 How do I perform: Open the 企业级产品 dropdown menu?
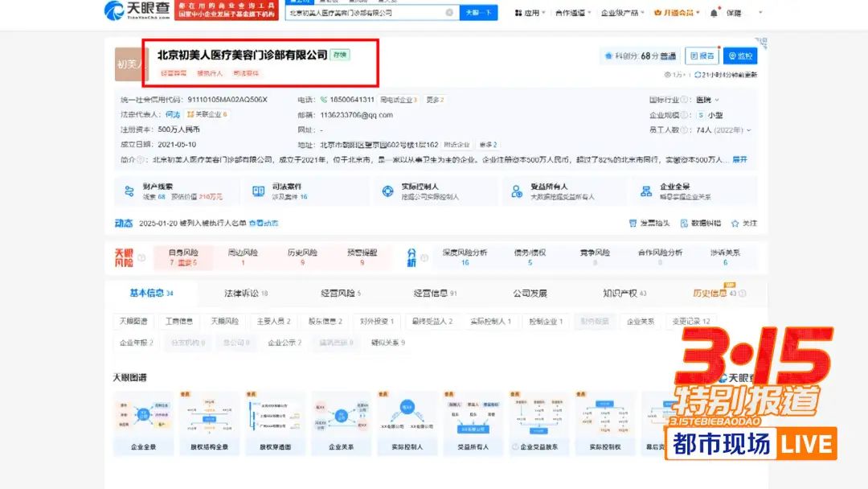[622, 13]
